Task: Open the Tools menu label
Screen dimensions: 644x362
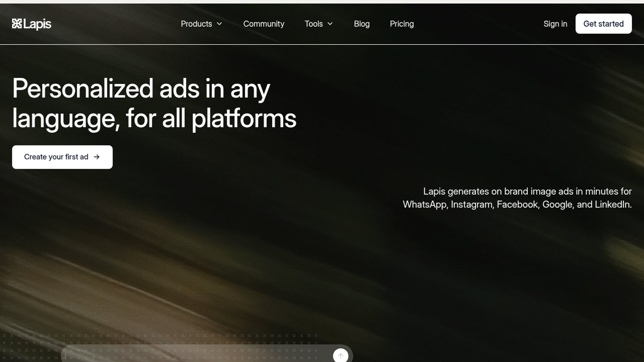Action: [x=313, y=24]
